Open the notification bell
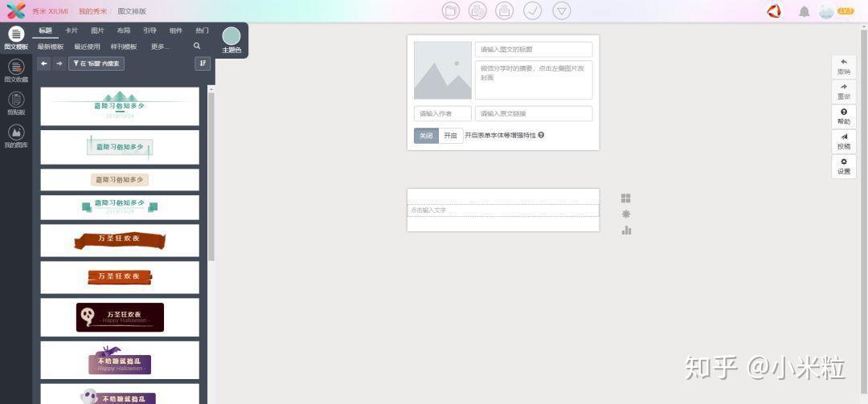 click(804, 11)
